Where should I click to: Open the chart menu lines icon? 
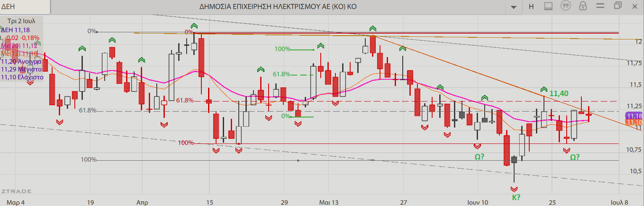pyautogui.click(x=600, y=6)
